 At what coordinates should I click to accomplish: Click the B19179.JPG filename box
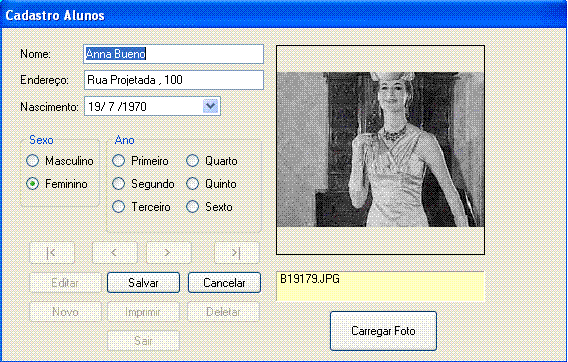click(x=380, y=286)
